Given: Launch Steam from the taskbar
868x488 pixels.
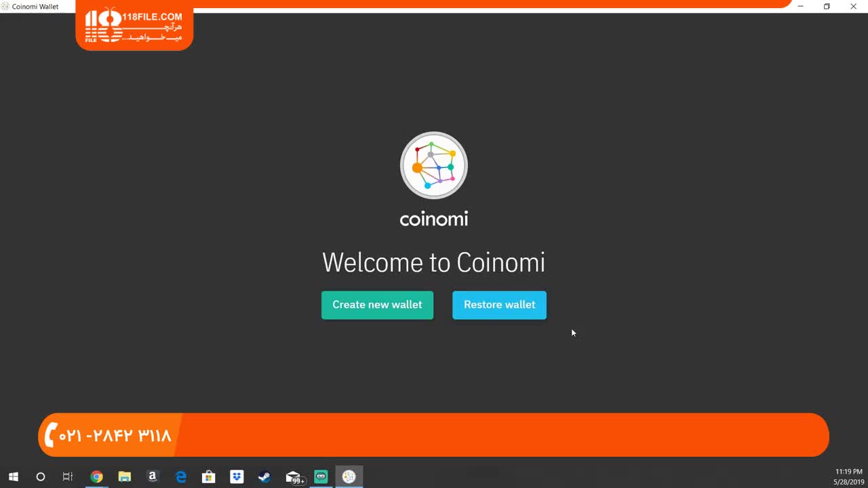Looking at the screenshot, I should tap(264, 476).
